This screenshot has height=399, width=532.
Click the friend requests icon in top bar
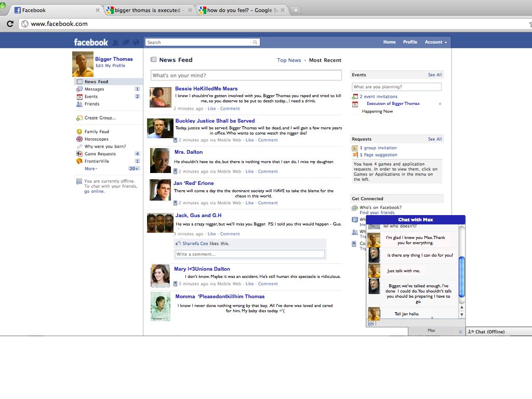116,42
